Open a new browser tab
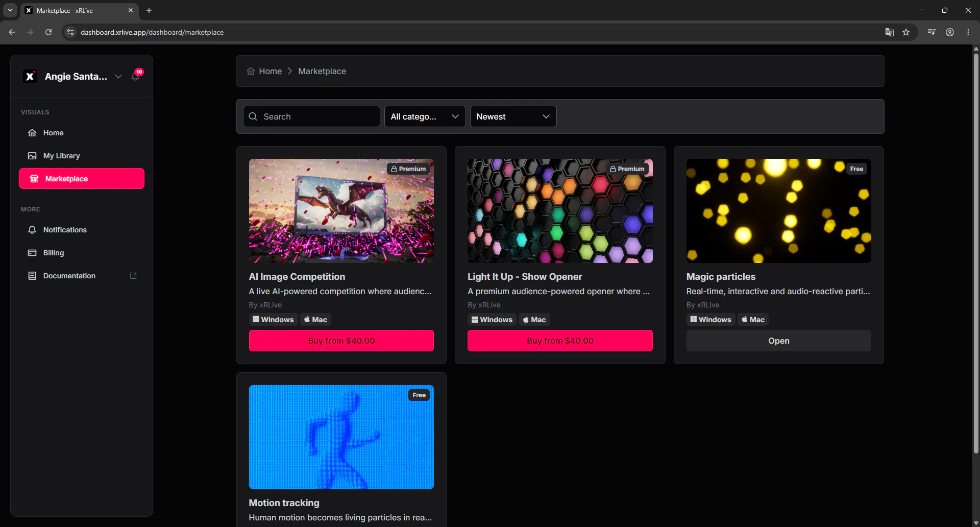980x527 pixels. 149,10
